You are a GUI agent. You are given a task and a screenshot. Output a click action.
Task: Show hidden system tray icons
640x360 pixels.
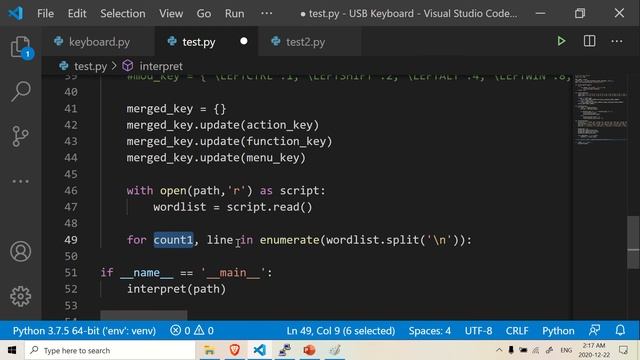[x=499, y=350]
